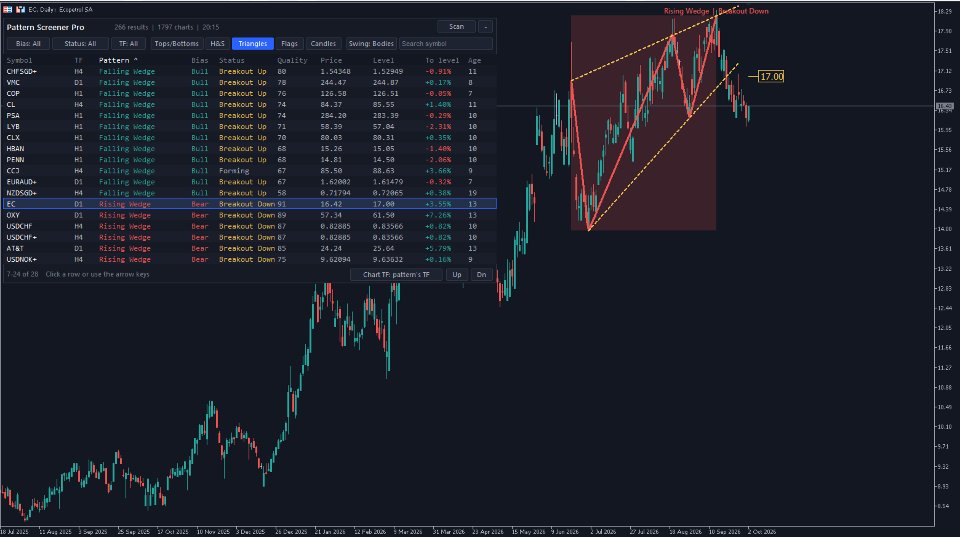Viewport: 960px width, 537px height.
Task: Collapse the screener with the minus button
Action: click(486, 27)
